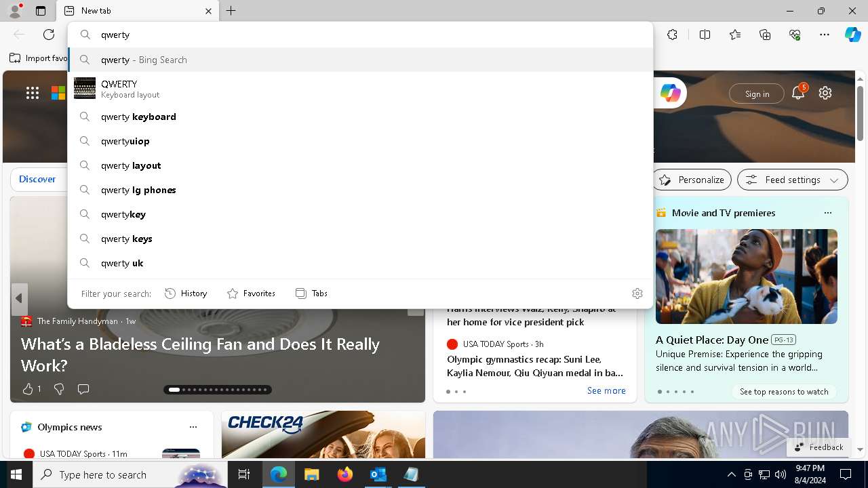Screen dimensions: 868x488
Task: Filter search by Favorites
Action: click(251, 293)
